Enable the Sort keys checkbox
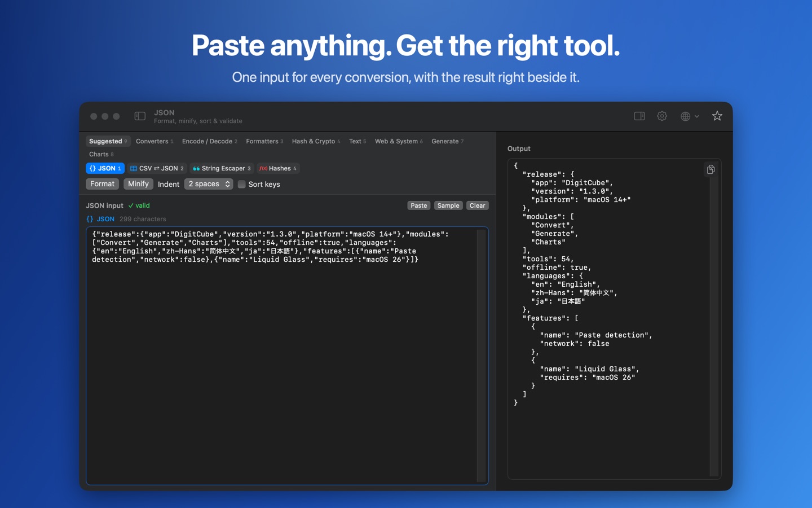This screenshot has width=812, height=508. [x=242, y=185]
